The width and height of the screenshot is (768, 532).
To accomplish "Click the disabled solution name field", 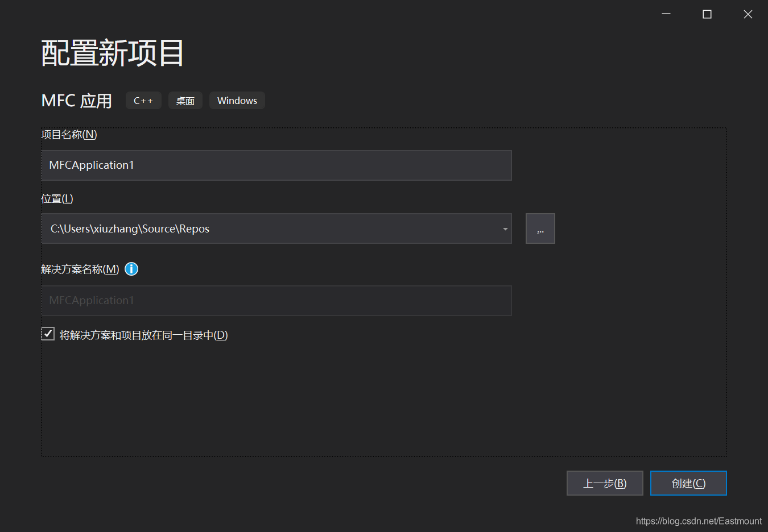I will pos(276,301).
